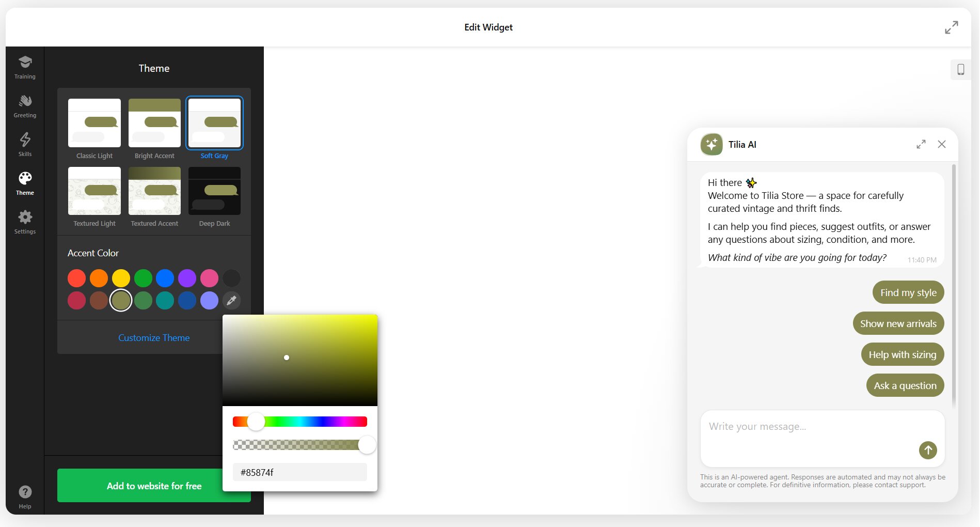Pick a custom color with the eyedropper
This screenshot has height=527, width=980.
point(231,300)
